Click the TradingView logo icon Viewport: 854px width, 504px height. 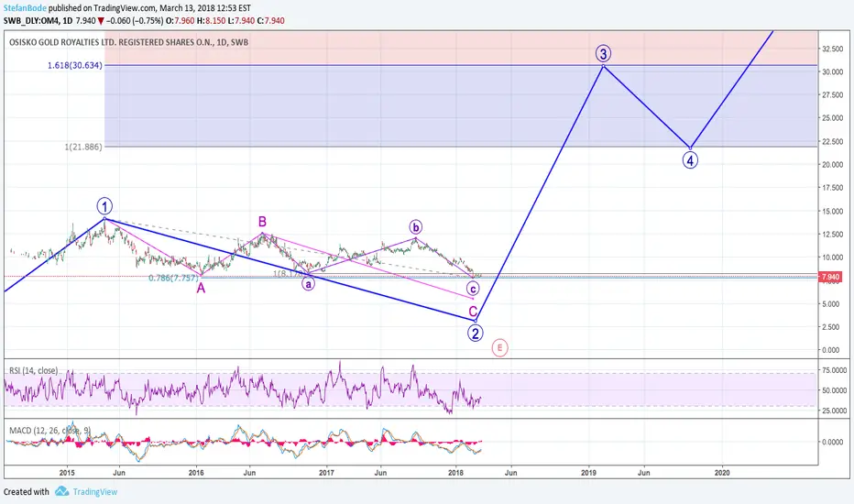pos(61,491)
